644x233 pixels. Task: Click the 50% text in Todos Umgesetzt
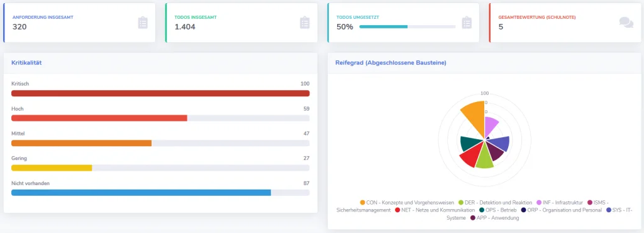coord(345,27)
